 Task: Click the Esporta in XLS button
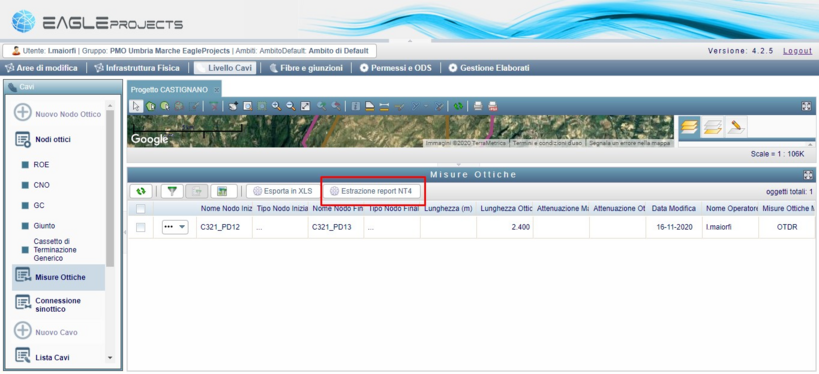click(x=283, y=191)
